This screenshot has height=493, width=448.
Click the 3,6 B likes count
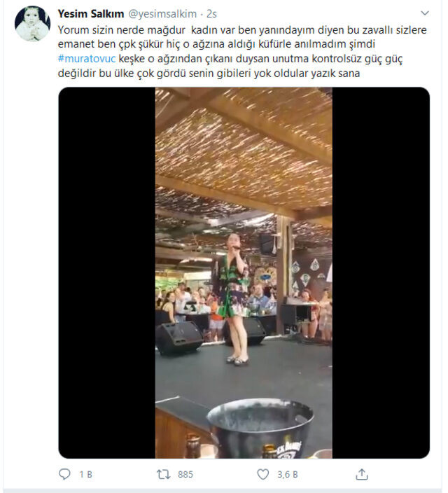[287, 474]
